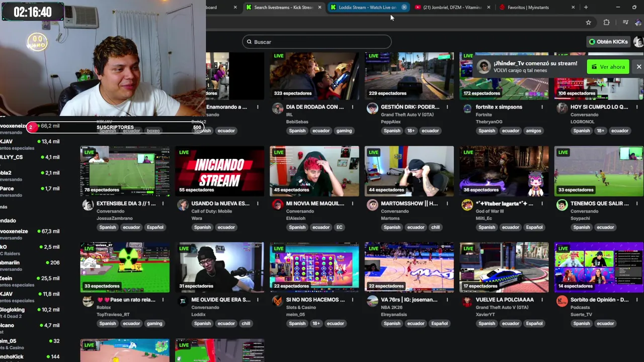Open Suerte_TV channel avatar

pyautogui.click(x=562, y=301)
